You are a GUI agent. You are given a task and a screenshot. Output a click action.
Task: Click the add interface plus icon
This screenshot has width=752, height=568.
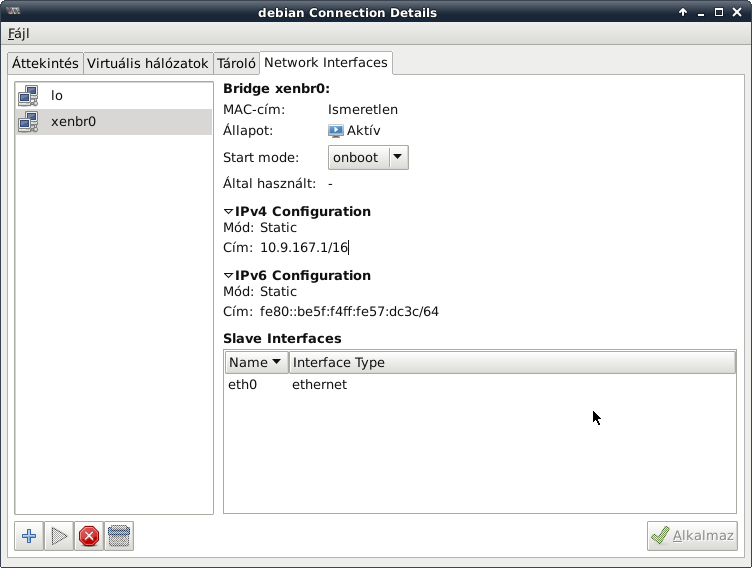point(29,537)
